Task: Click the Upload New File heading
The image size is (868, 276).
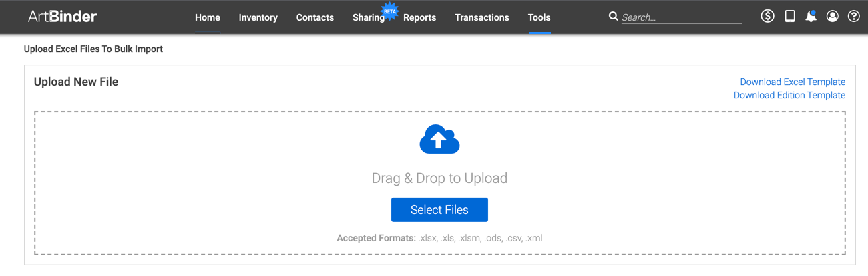Action: tap(76, 82)
